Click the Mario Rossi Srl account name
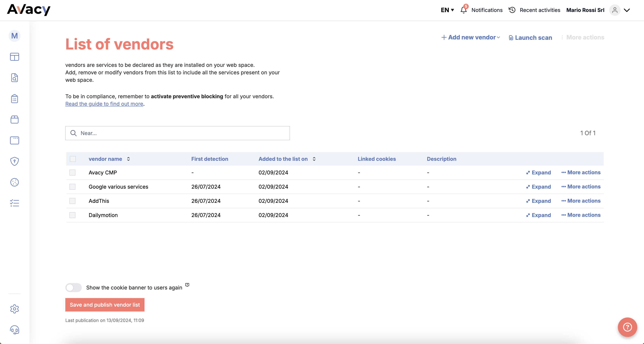Image resolution: width=644 pixels, height=344 pixels. pyautogui.click(x=585, y=10)
